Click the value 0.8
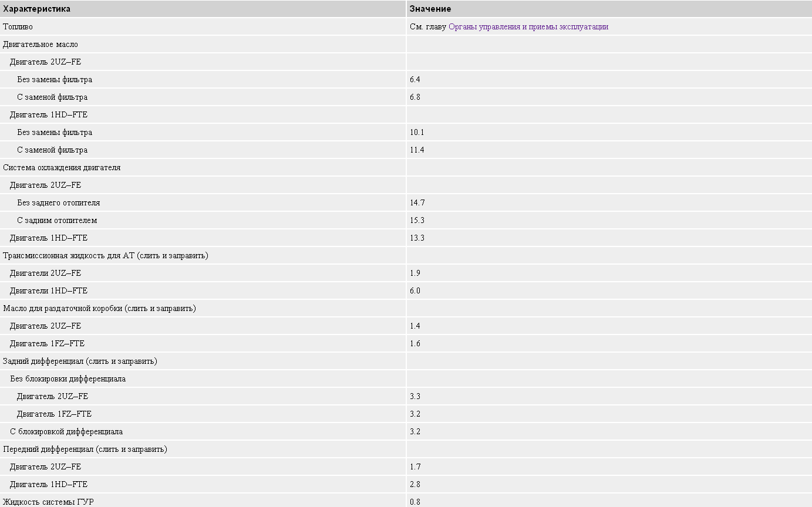Viewport: 812px width, 507px height. pos(415,502)
